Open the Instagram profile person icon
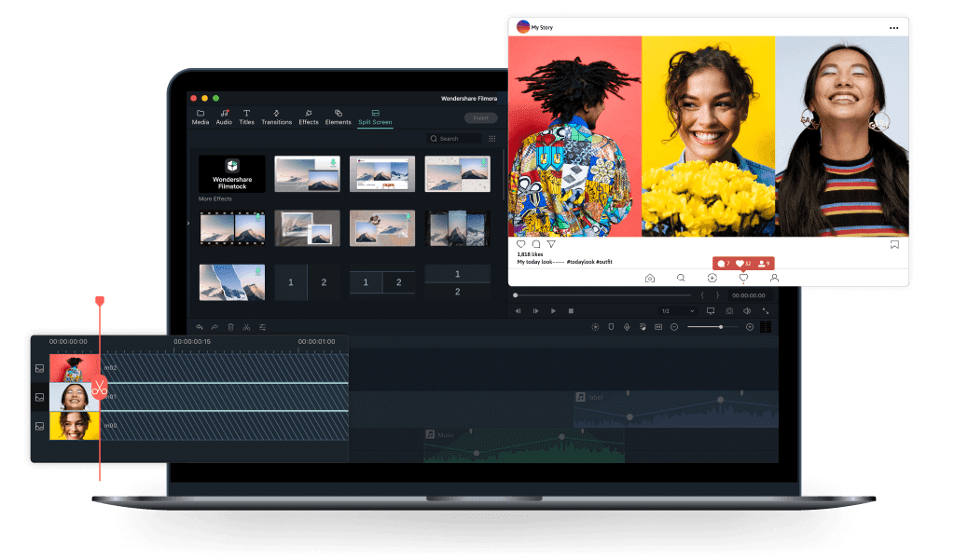 (x=774, y=278)
